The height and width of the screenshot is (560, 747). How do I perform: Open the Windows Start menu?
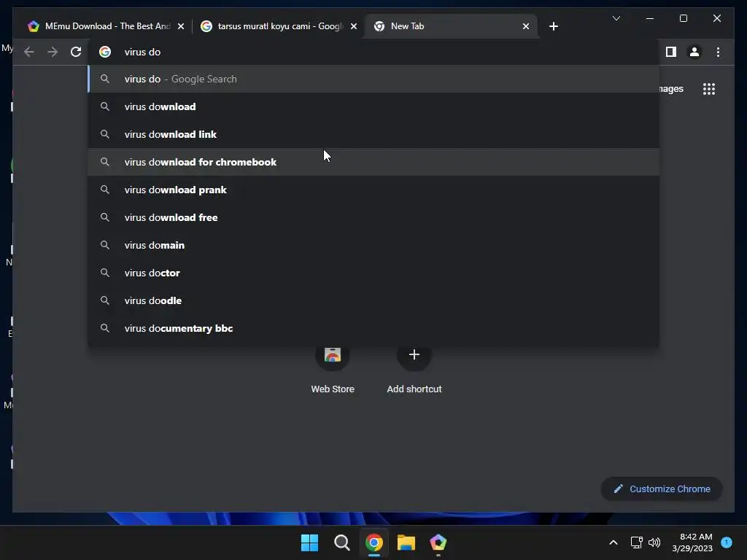309,542
